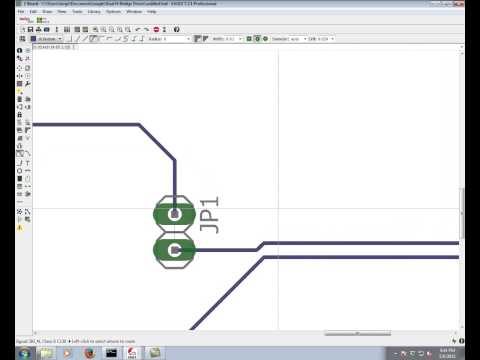The width and height of the screenshot is (480, 360).
Task: Select the Delete tool
Action: coord(19,99)
